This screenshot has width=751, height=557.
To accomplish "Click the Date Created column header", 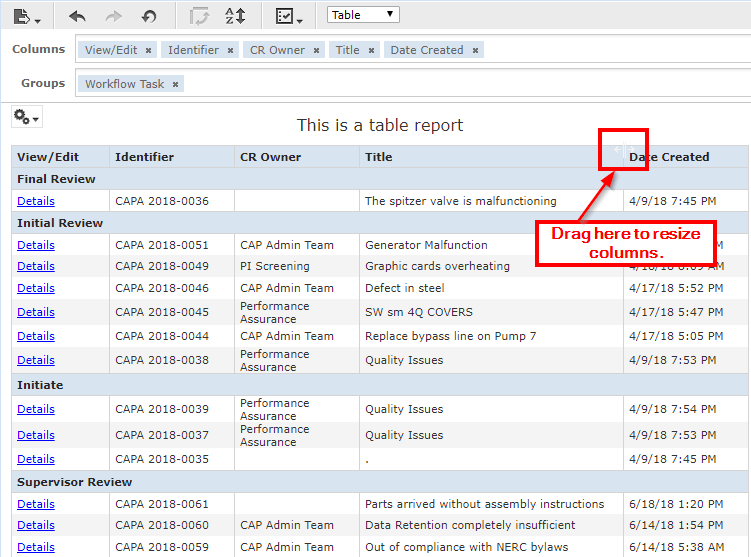I will click(x=685, y=157).
